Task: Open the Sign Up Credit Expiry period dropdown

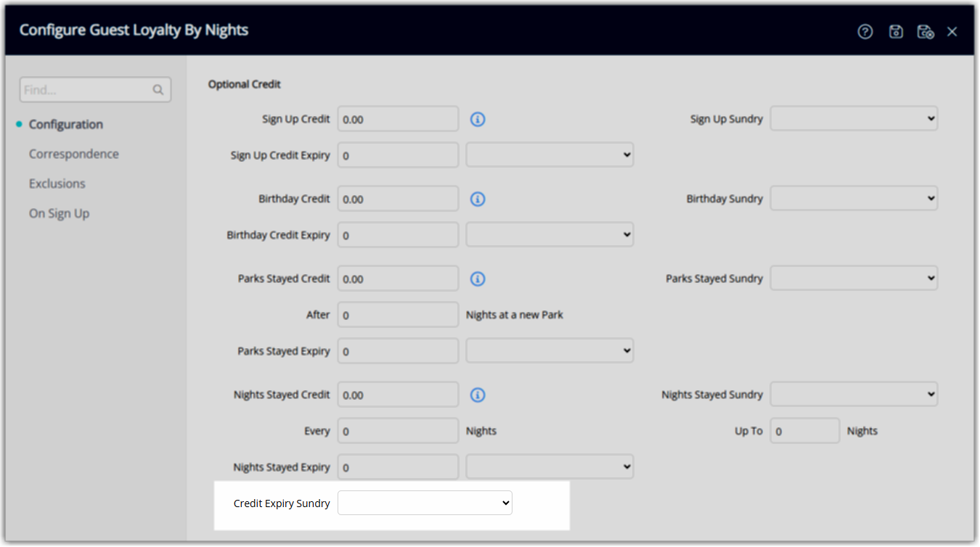Action: [550, 155]
